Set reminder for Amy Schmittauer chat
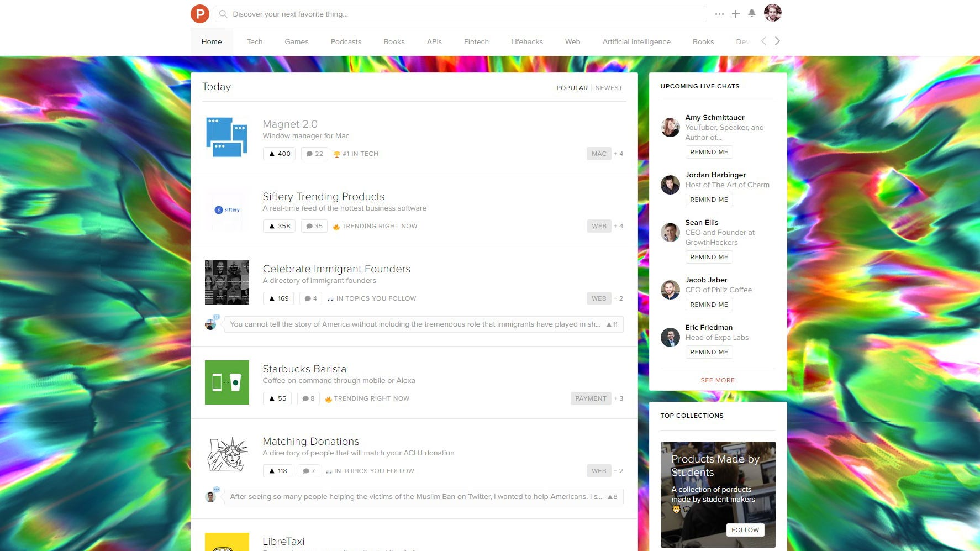Image resolution: width=980 pixels, height=551 pixels. click(x=709, y=152)
